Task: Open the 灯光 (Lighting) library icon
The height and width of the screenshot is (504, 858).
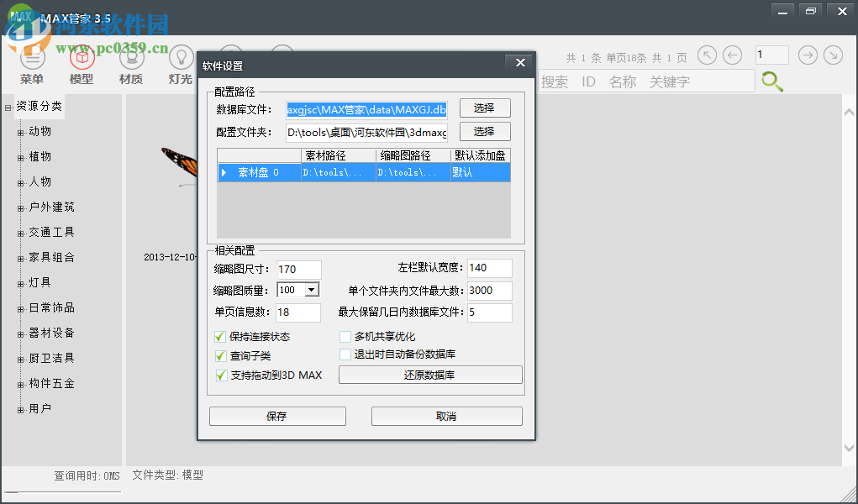Action: click(181, 60)
